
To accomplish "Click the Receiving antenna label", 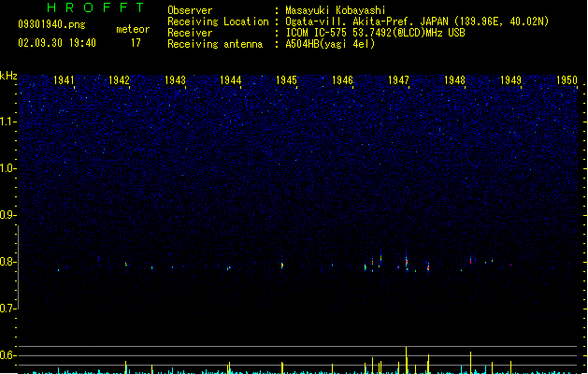I will tap(215, 44).
